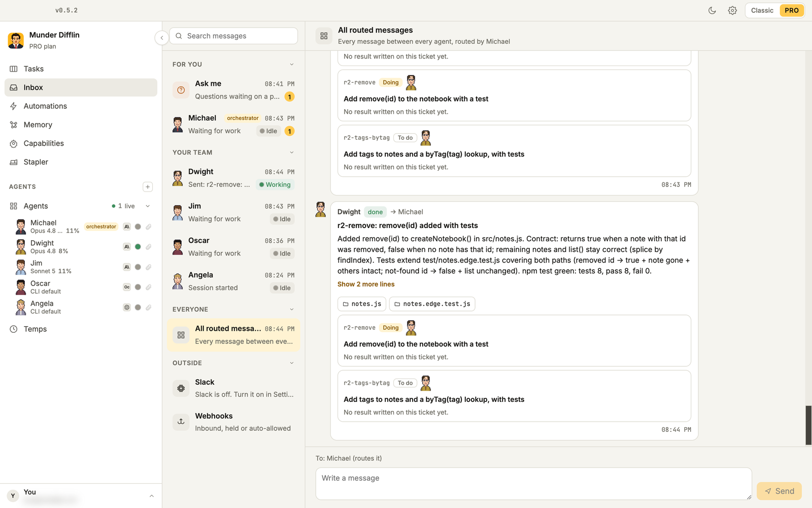Viewport: 812px width, 508px height.
Task: Click the Working status pill on Dwight's row
Action: pos(275,185)
